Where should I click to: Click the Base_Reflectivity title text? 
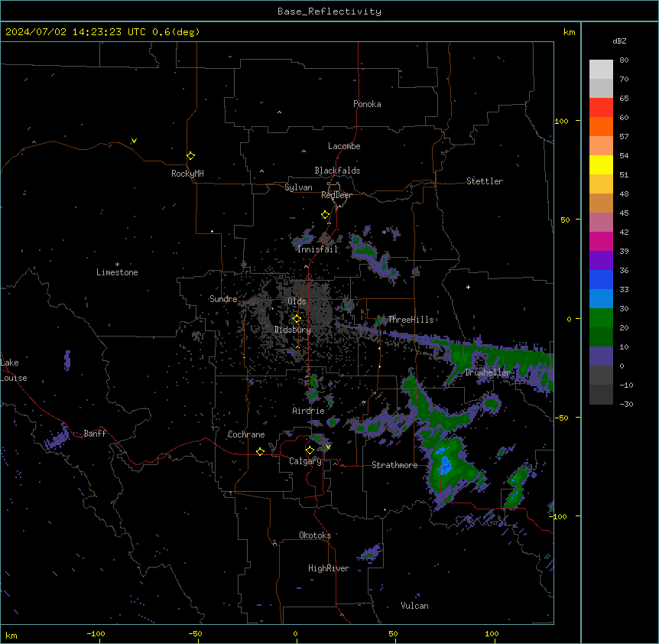pyautogui.click(x=329, y=11)
